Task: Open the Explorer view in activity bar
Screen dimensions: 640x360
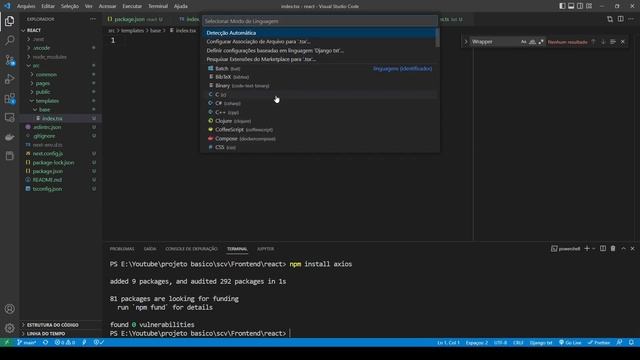Action: point(9,21)
